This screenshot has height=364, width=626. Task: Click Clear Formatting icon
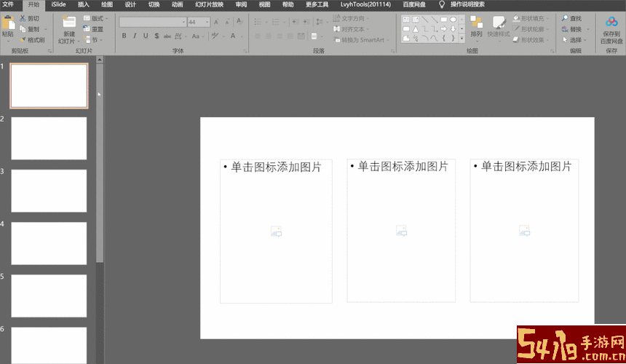pyautogui.click(x=239, y=21)
